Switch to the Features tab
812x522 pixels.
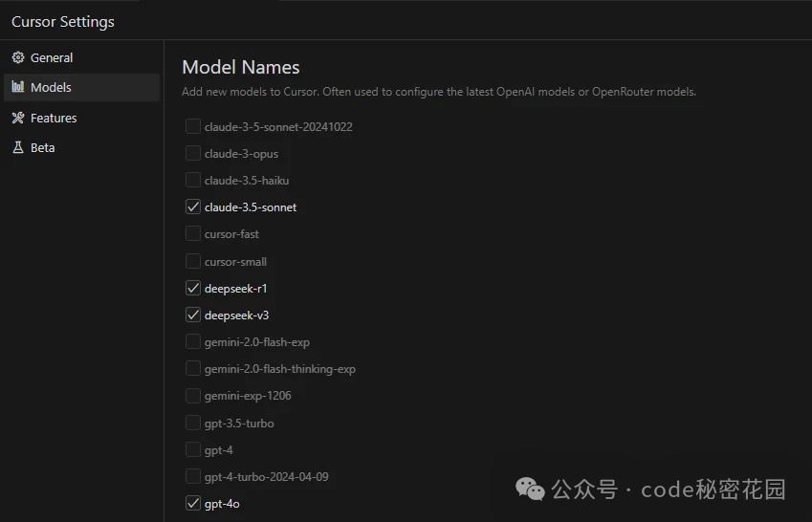coord(54,118)
